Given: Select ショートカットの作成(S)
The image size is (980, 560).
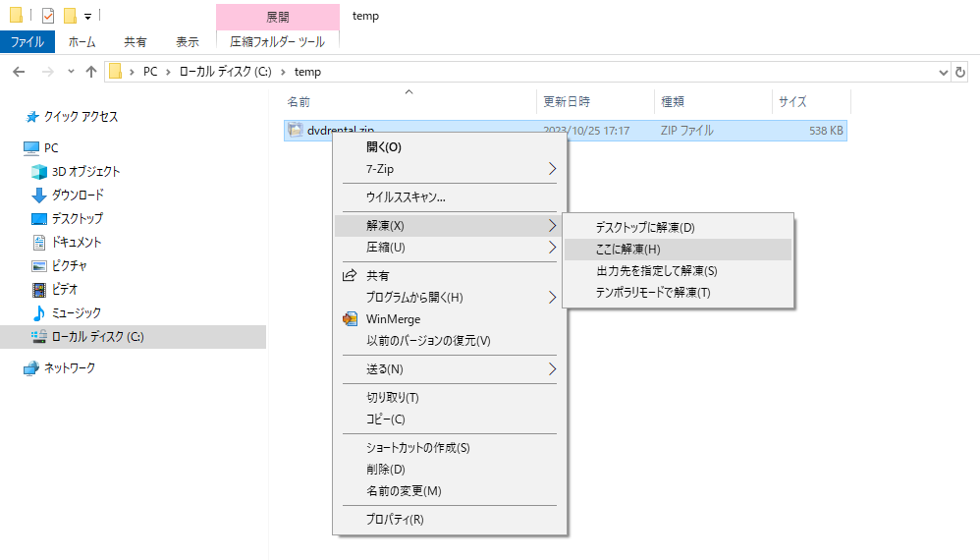Looking at the screenshot, I should click(x=450, y=448).
